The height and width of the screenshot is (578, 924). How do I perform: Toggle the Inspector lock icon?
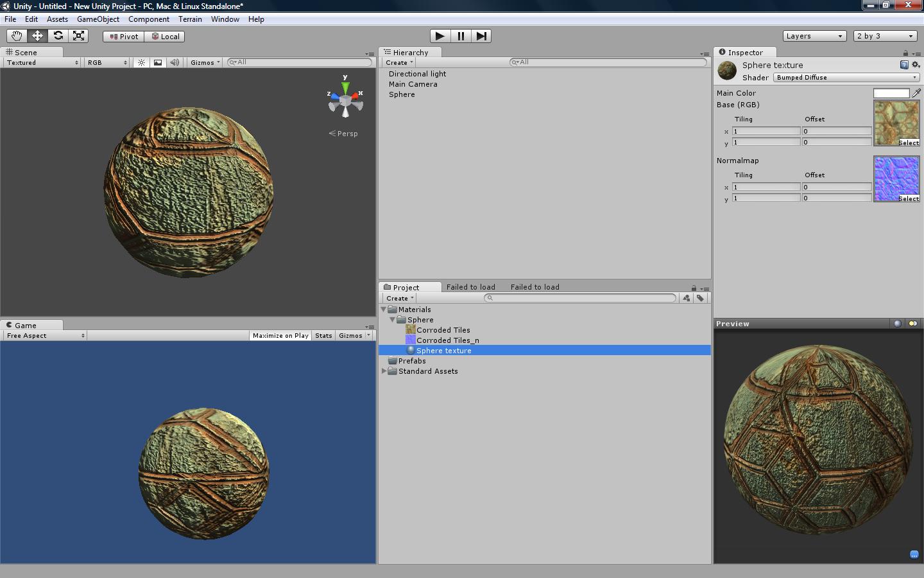(905, 53)
